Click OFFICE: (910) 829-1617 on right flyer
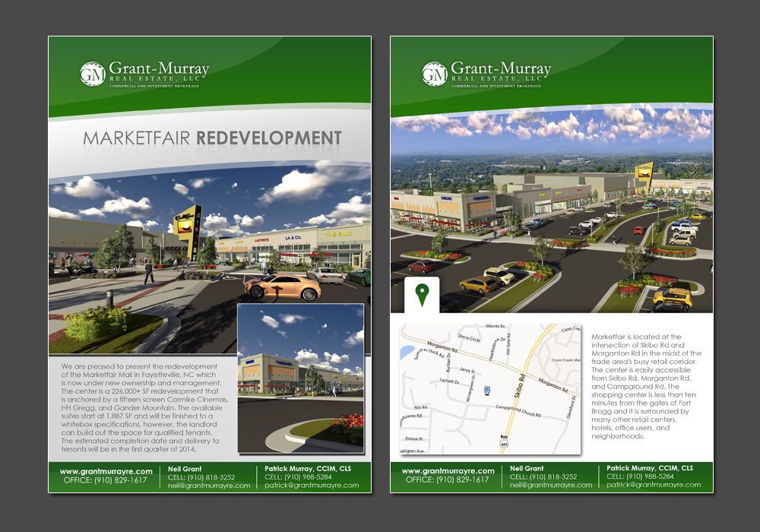Viewport: 760px width, 532px height. (x=447, y=480)
